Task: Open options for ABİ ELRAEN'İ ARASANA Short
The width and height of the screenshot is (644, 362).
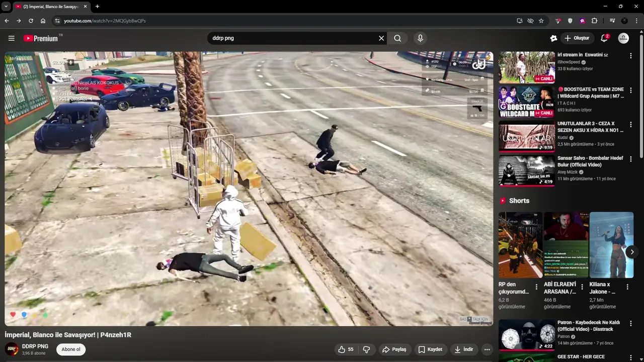Action: 582,287
